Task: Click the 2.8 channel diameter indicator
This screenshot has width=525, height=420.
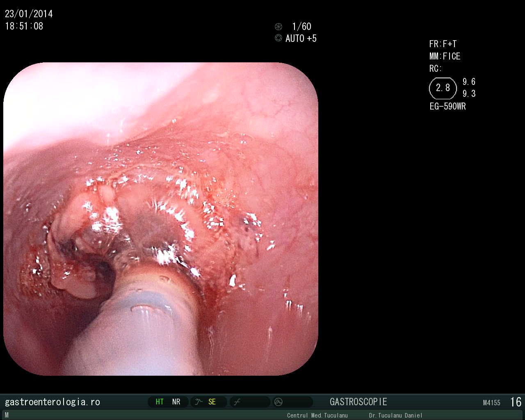Action: (443, 88)
